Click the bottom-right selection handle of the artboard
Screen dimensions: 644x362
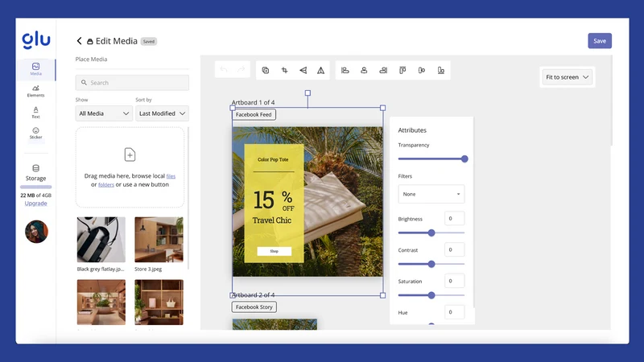(x=383, y=295)
